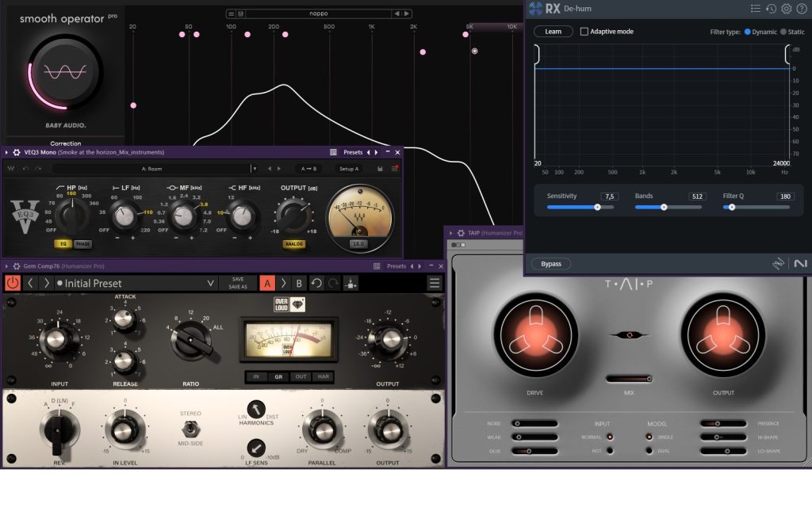This screenshot has height=523, width=812.
Task: Copy A to B arrow in Gem Comp76
Action: pyautogui.click(x=283, y=283)
